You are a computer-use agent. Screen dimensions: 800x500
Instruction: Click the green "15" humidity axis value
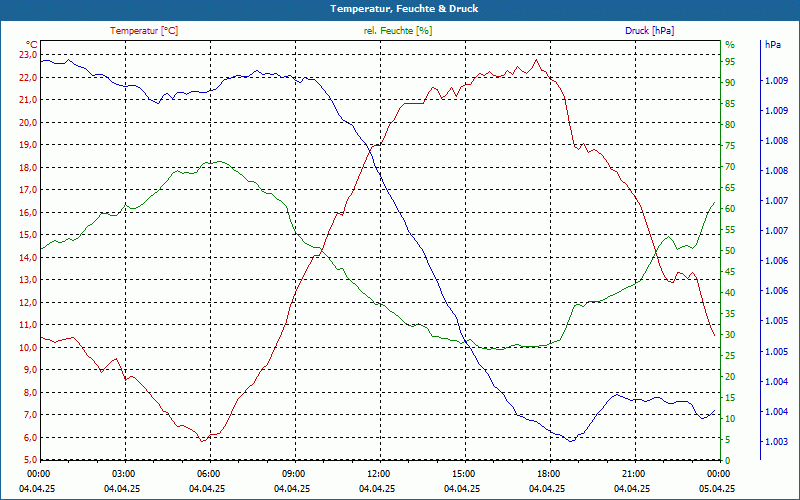point(730,397)
